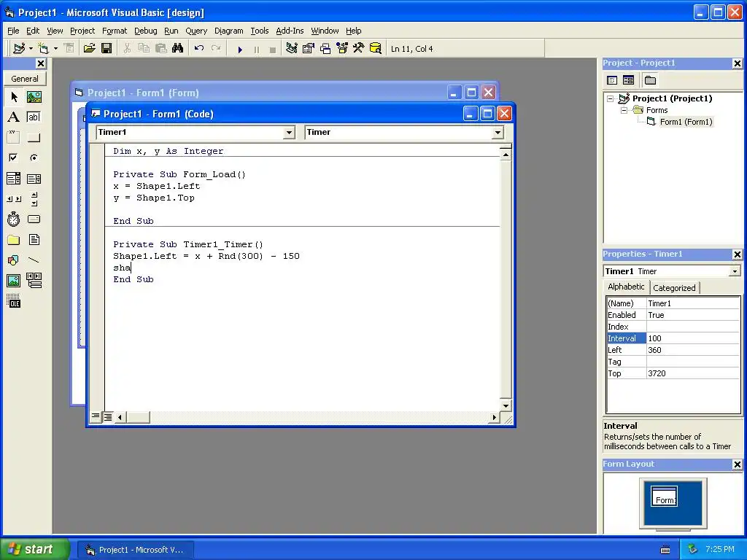Choose the Label control in the toolbox
The width and height of the screenshot is (747, 560).
[x=14, y=117]
